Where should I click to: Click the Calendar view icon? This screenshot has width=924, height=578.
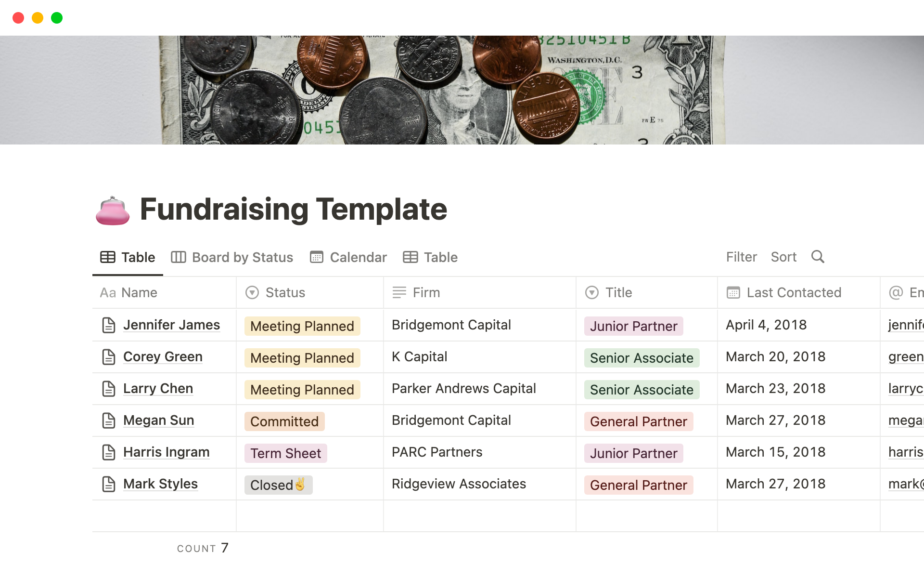click(317, 257)
